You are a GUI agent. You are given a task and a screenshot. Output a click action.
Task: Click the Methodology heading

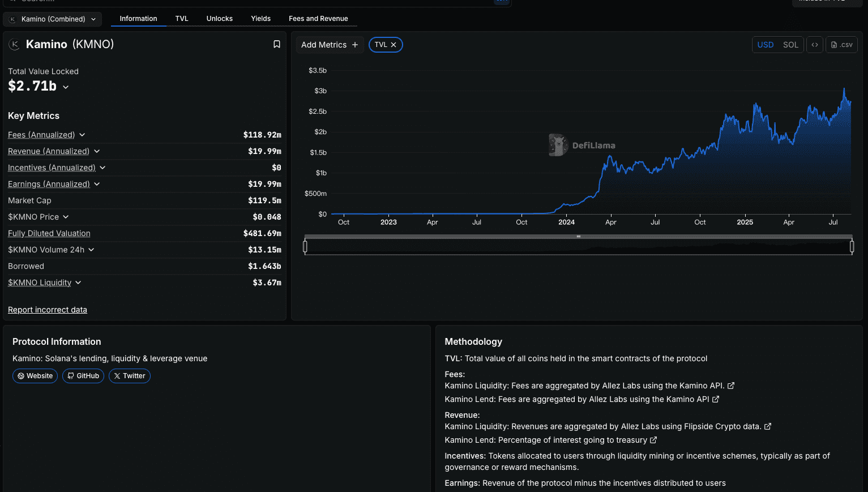tap(473, 342)
